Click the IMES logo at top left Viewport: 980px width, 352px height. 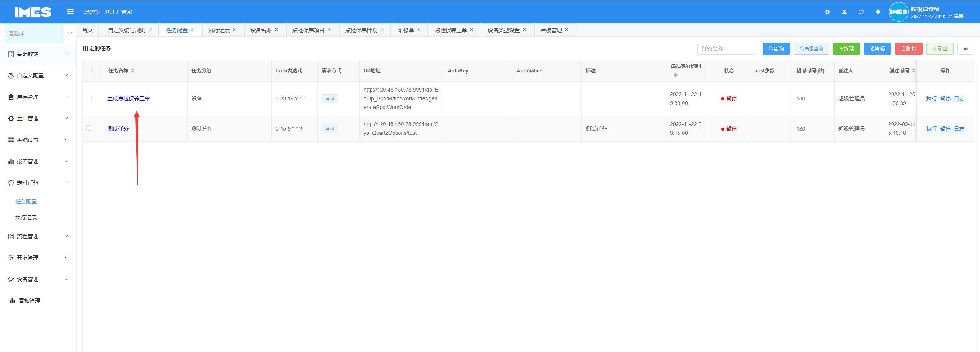click(33, 12)
